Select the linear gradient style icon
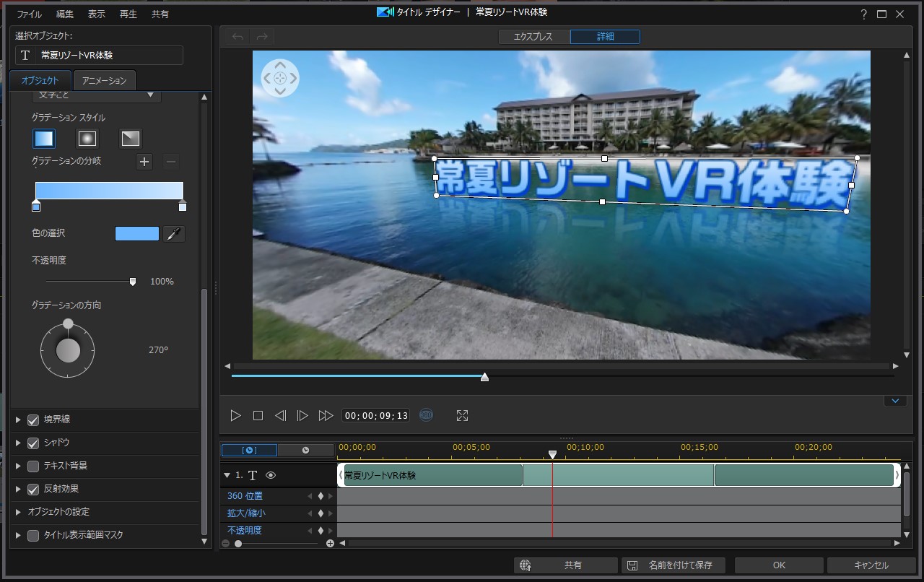 (44, 138)
